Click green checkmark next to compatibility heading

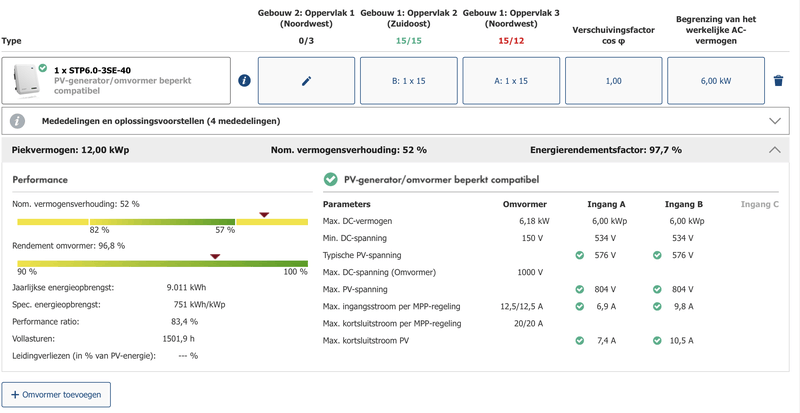(331, 180)
